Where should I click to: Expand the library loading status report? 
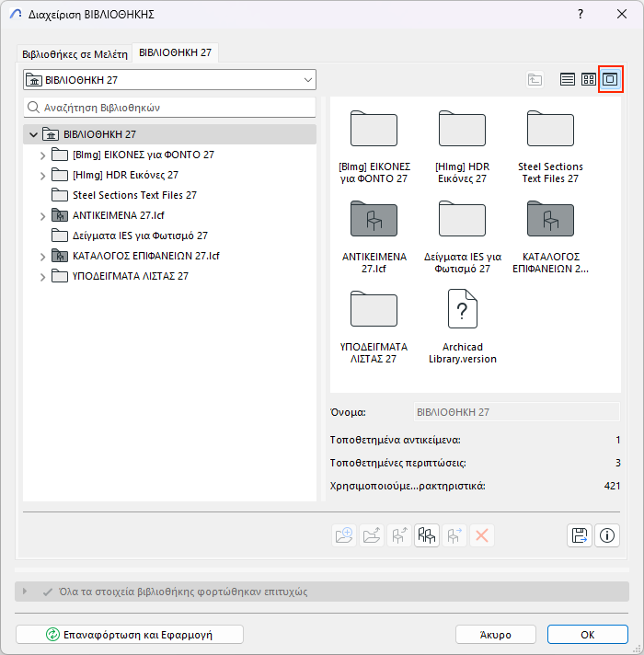point(25,592)
